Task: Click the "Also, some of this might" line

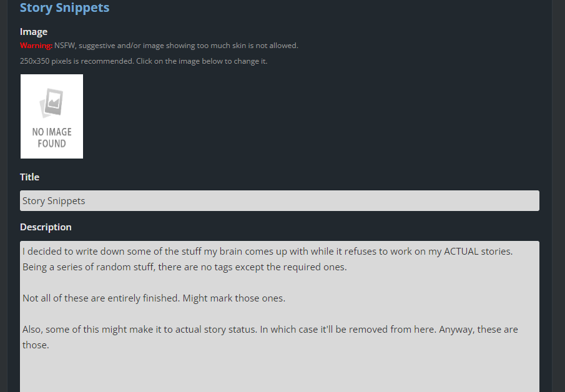Action: (x=81, y=330)
